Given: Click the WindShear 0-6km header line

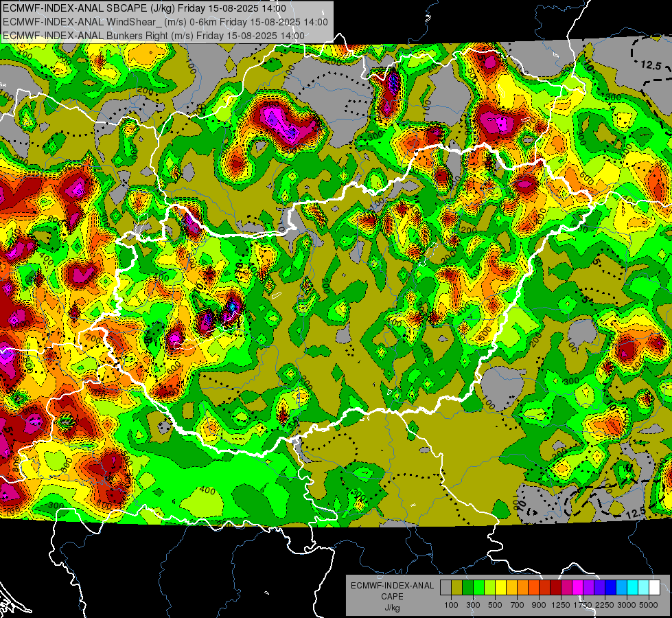Looking at the screenshot, I should click(165, 22).
